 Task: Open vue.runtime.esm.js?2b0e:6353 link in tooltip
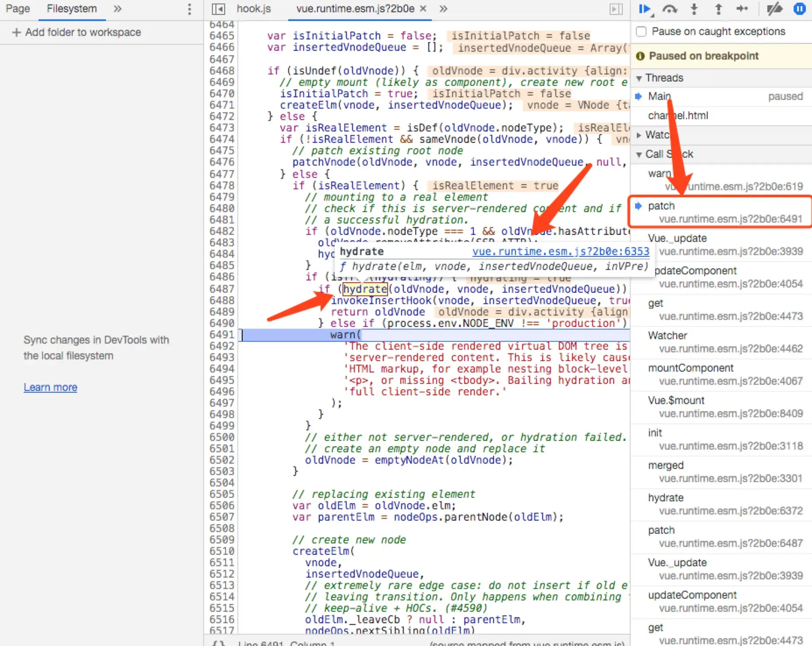pos(561,252)
